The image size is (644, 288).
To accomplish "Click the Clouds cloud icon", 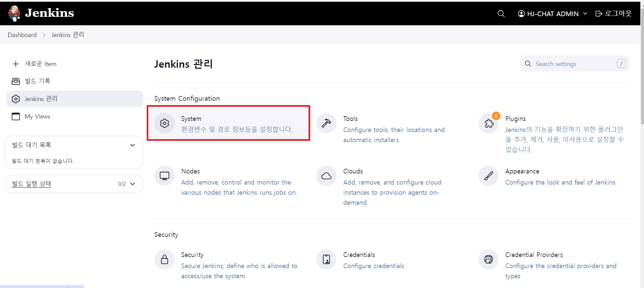I will pos(326,176).
